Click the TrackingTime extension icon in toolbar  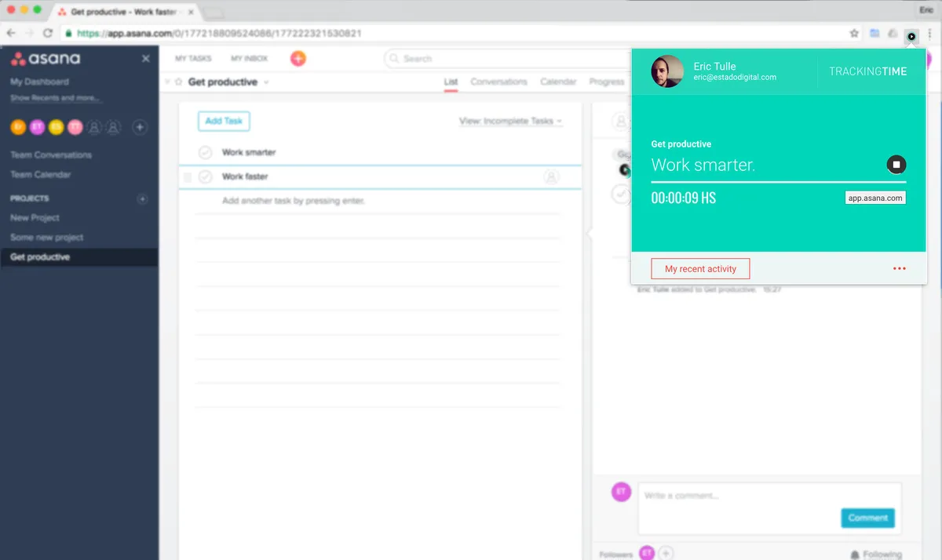point(911,35)
